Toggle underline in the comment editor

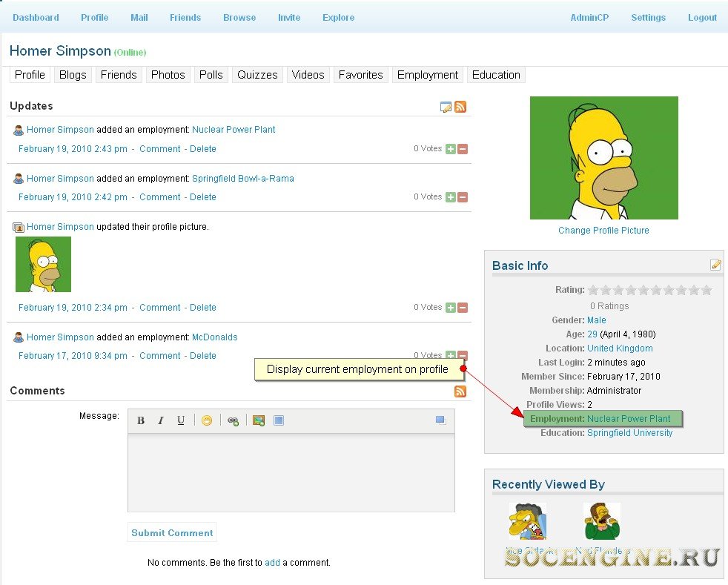[181, 420]
